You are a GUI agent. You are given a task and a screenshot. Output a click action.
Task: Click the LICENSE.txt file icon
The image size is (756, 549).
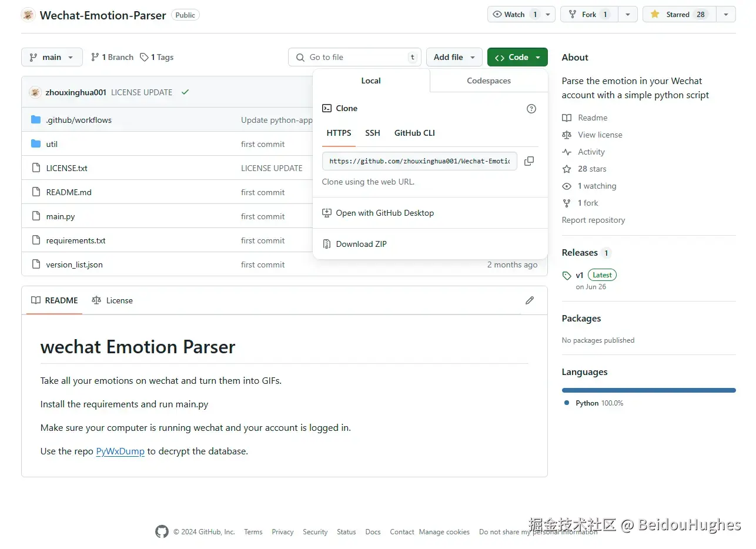click(36, 168)
